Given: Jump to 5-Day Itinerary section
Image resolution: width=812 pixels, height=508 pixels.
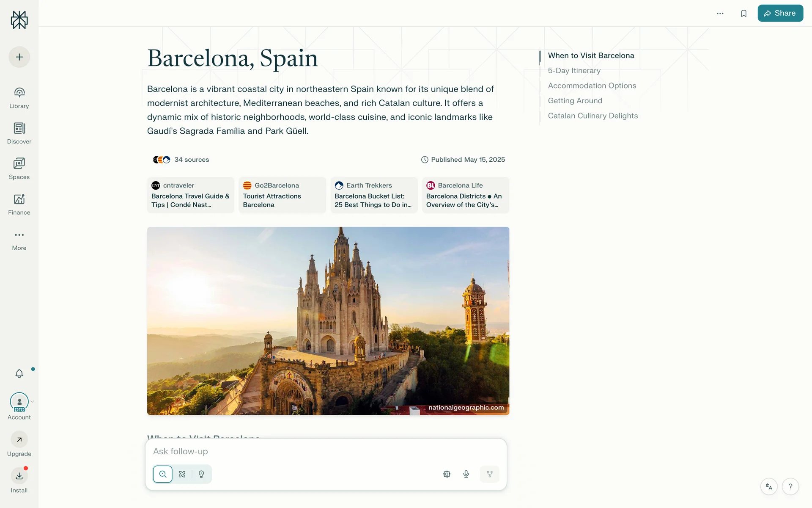Looking at the screenshot, I should coord(574,71).
